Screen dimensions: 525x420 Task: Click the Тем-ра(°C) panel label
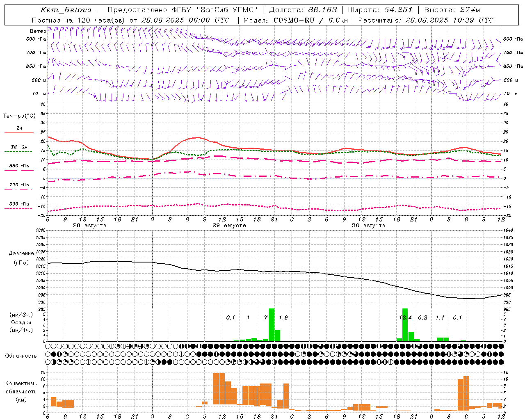[19, 116]
